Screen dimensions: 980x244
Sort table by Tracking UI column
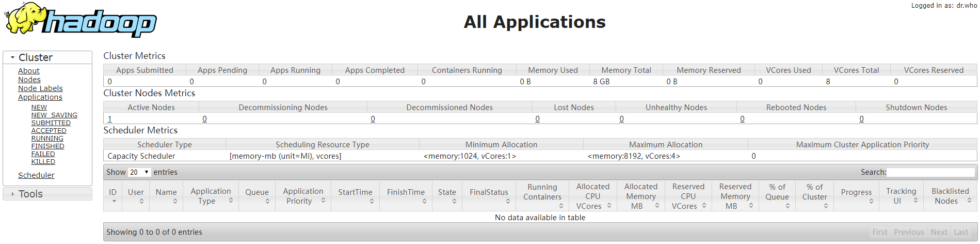click(x=901, y=195)
